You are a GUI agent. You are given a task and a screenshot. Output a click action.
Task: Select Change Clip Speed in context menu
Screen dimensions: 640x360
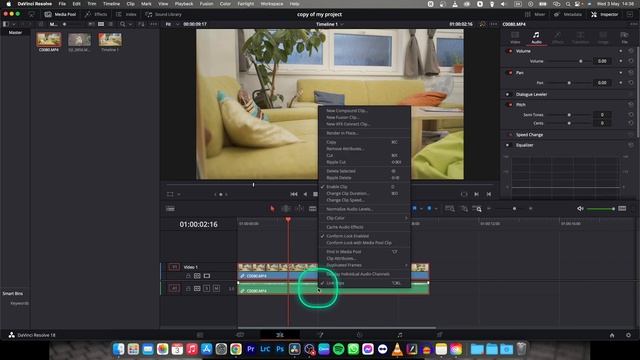tap(364, 200)
